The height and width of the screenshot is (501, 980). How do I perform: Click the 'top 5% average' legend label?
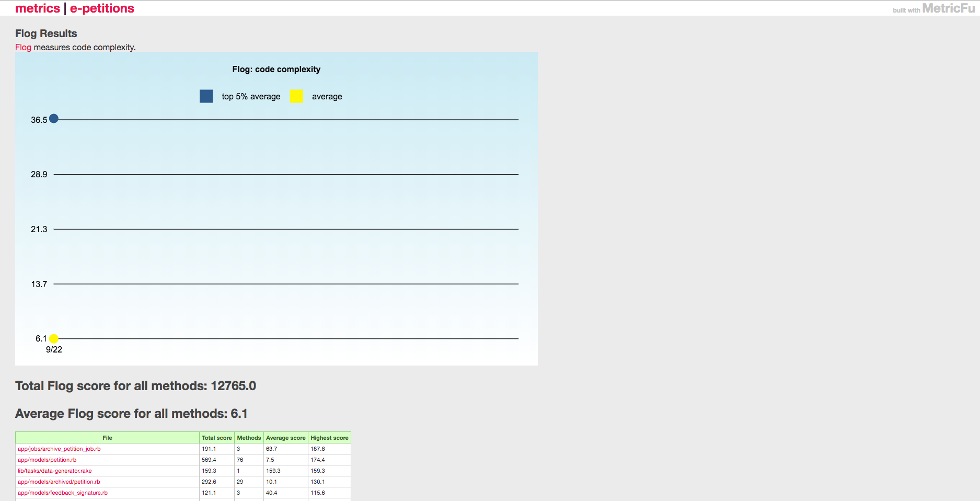tap(251, 96)
